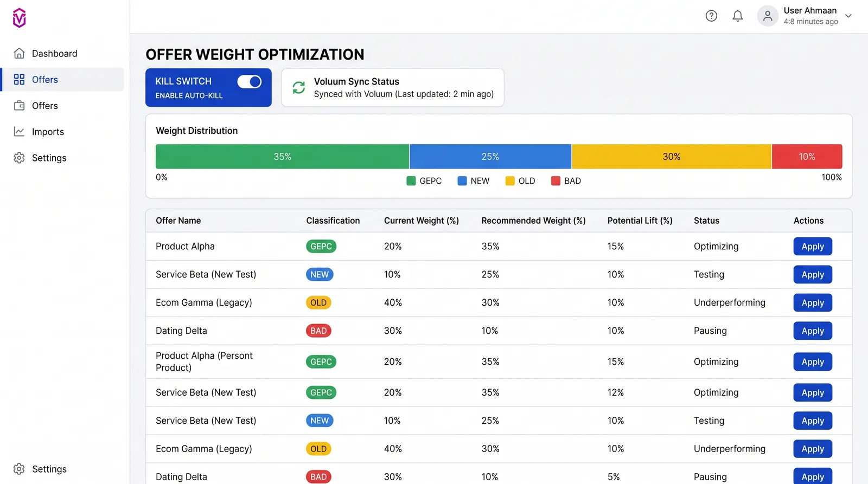Click the blue 25% NEW bar segment
The height and width of the screenshot is (484, 868).
tap(490, 156)
